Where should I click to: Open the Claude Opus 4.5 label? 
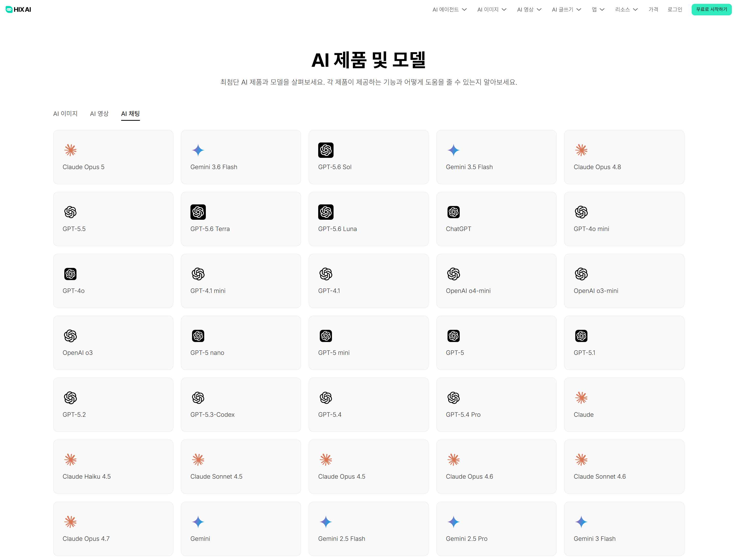342,477
